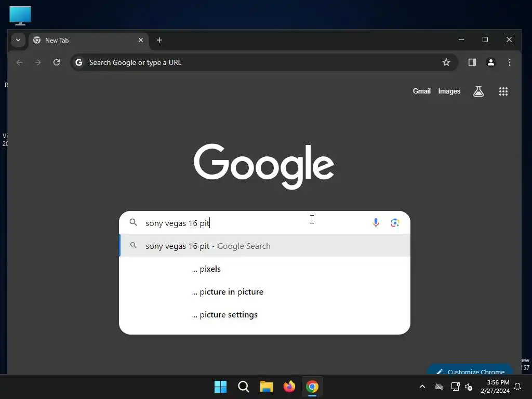Click the OneDrive cloud tray icon
The height and width of the screenshot is (399, 532).
438,387
